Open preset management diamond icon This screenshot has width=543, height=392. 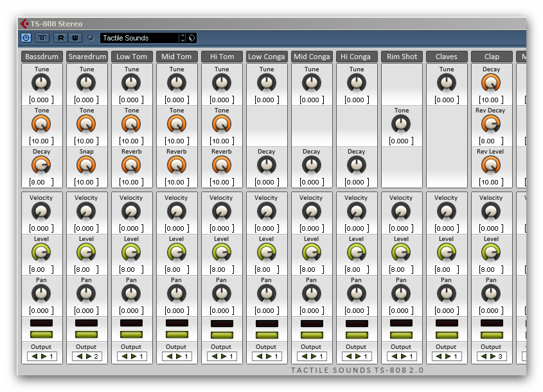192,38
